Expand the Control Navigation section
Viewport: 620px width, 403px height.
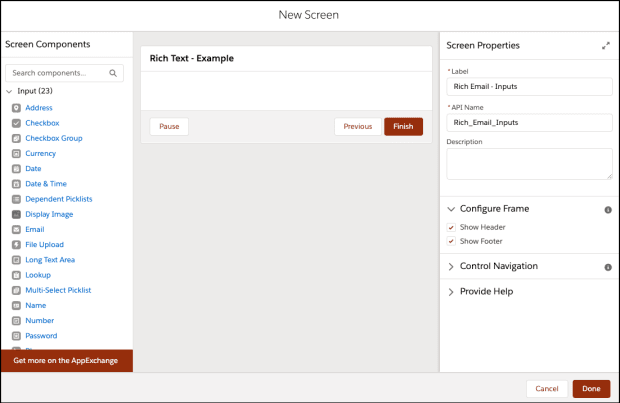498,266
